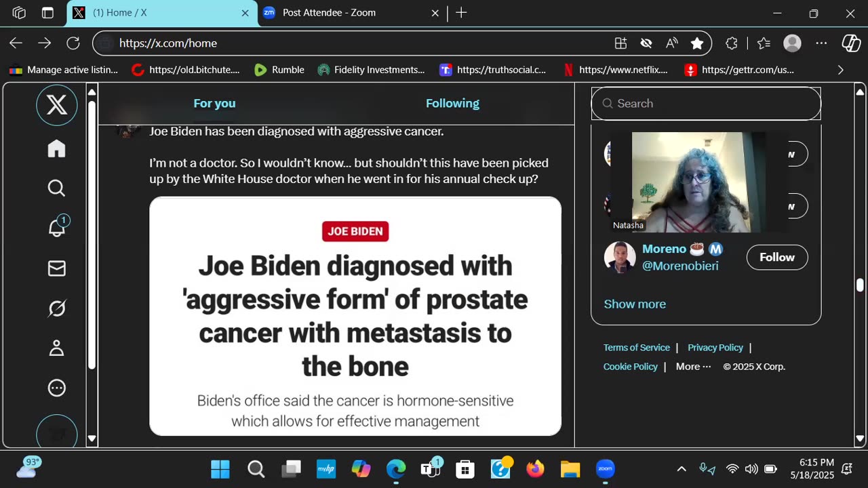The image size is (868, 488).
Task: Switch to Following timeline tab
Action: click(452, 104)
